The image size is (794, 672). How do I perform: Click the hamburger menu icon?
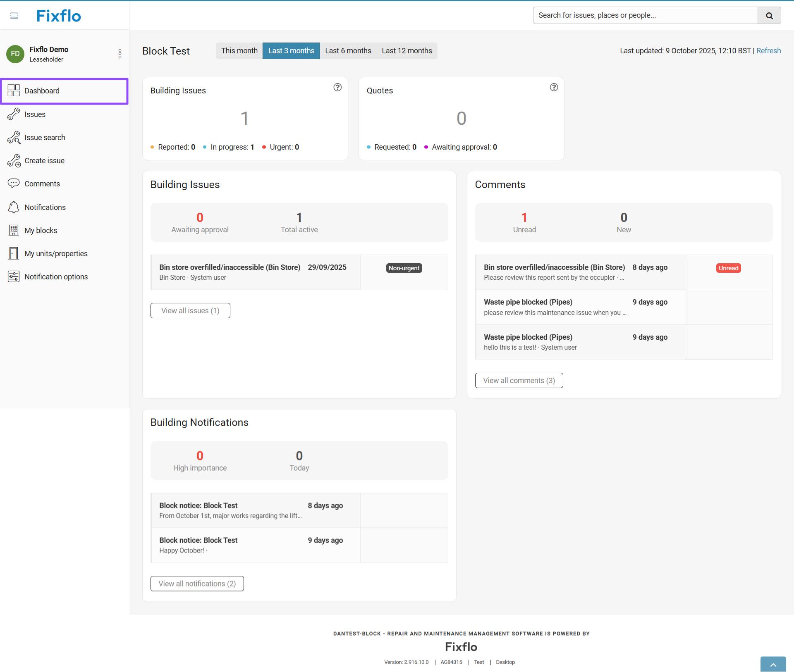coord(14,16)
